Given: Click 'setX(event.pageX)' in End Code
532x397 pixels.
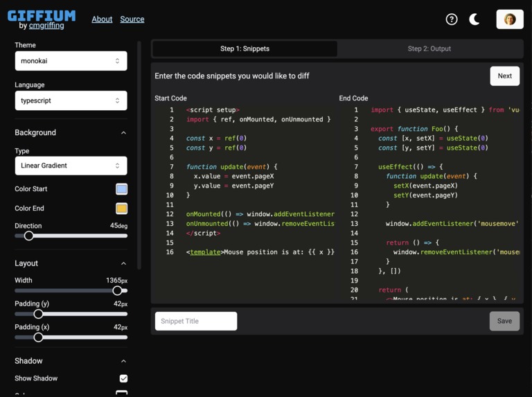Looking at the screenshot, I should click(425, 186).
